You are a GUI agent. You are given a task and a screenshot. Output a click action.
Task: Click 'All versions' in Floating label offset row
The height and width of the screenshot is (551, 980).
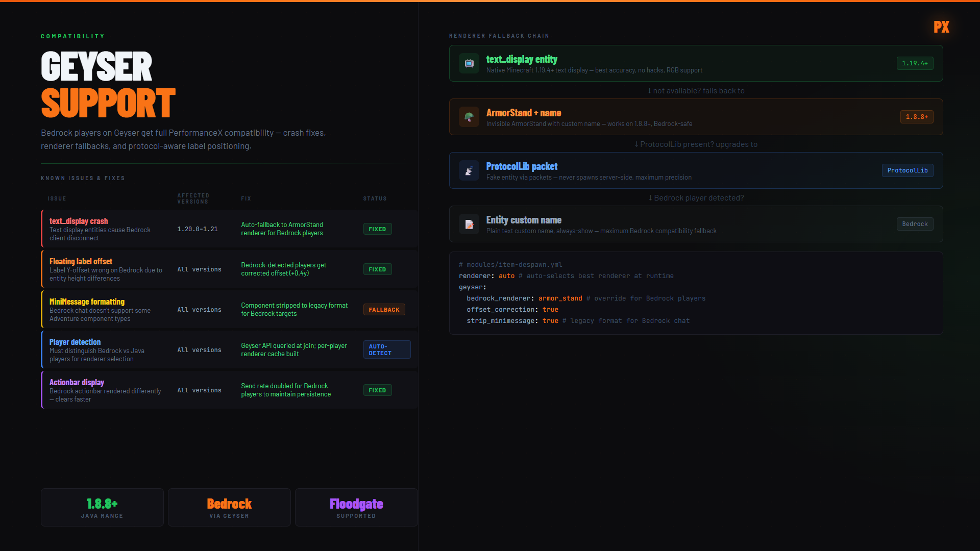(x=200, y=269)
